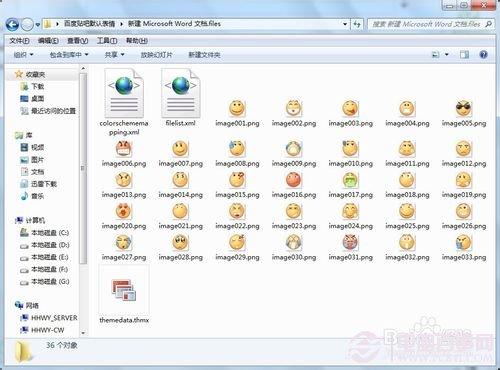Image resolution: width=500 pixels, height=370 pixels.
Task: Open colorschememapping.xml file icon
Action: click(124, 93)
